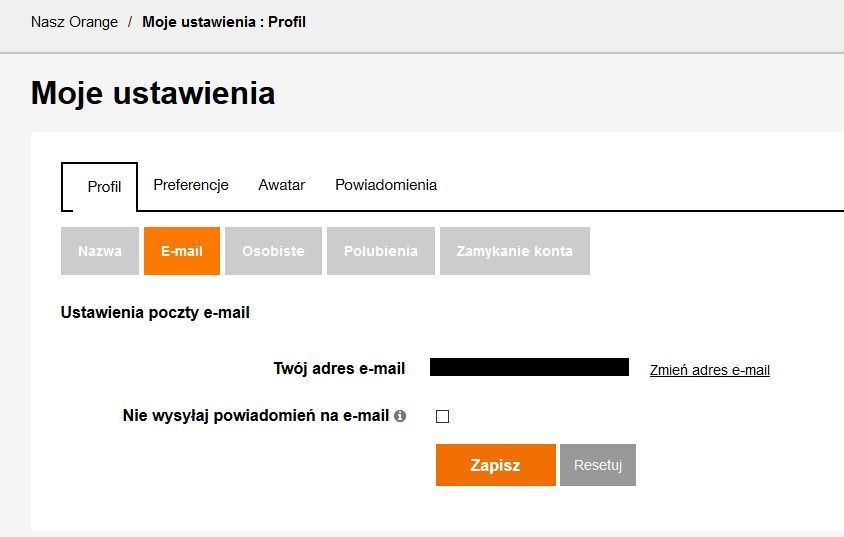Image resolution: width=844 pixels, height=537 pixels.
Task: Click the info icon beside email notifications label
Action: [x=400, y=416]
